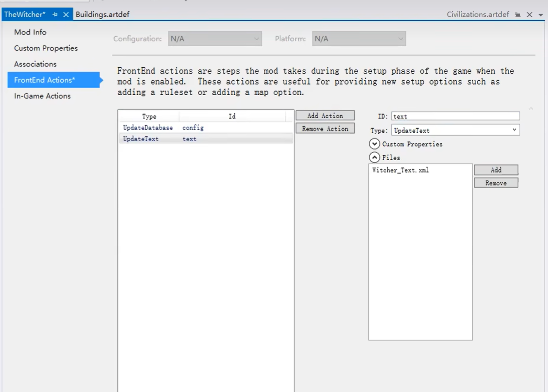Click the Remove Action button
548x392 pixels.
[325, 129]
